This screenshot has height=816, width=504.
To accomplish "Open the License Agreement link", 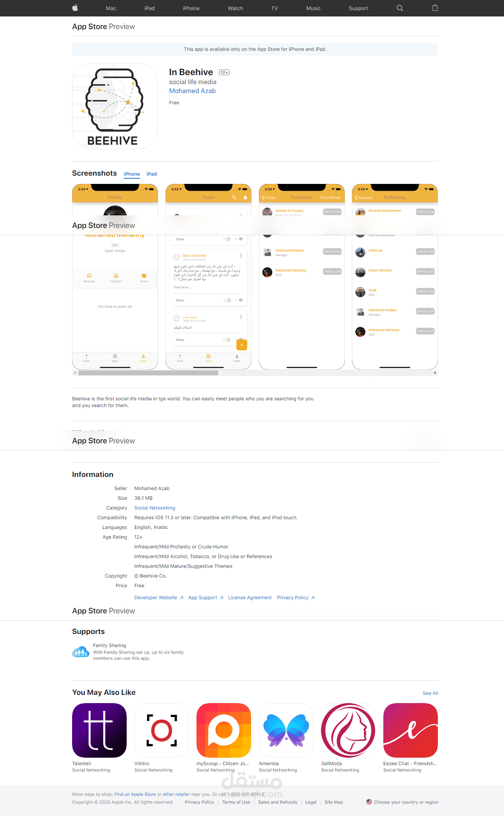I will 250,598.
